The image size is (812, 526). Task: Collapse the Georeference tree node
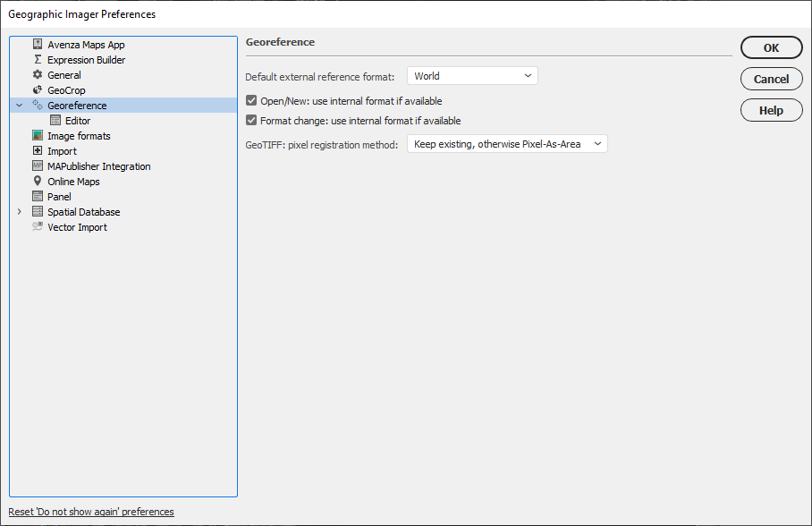19,106
